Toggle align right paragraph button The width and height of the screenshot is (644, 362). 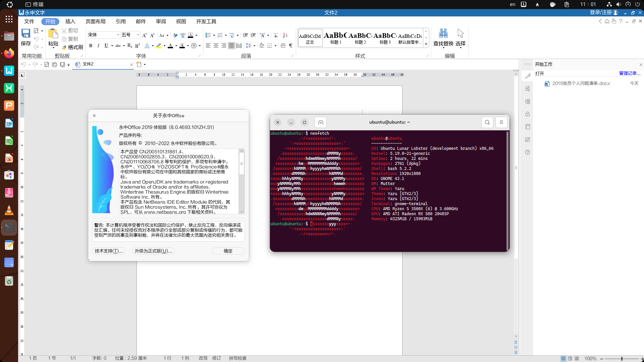click(223, 46)
